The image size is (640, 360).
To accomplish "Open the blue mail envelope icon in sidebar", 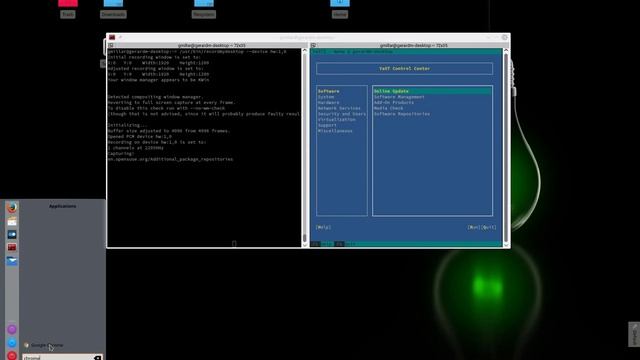I will [12, 260].
